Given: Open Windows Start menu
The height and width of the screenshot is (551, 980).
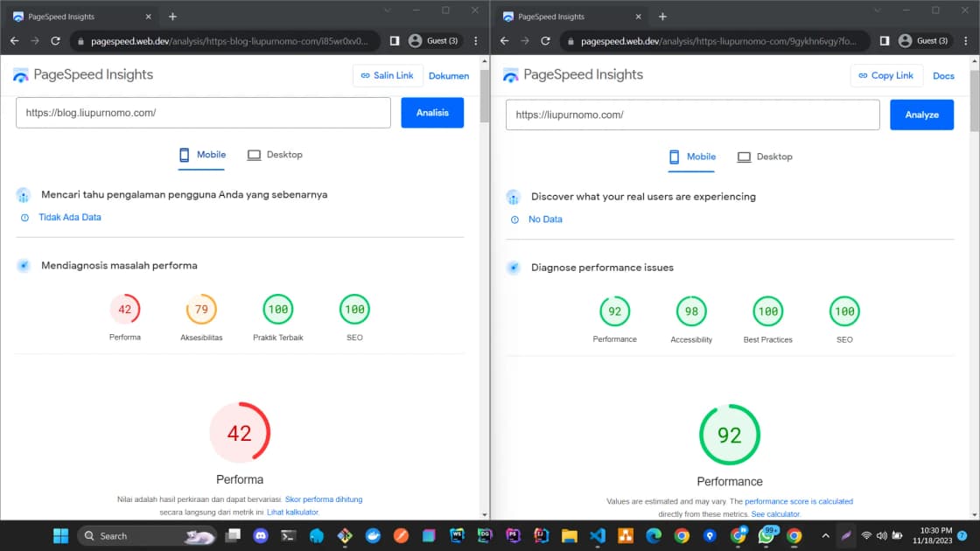Looking at the screenshot, I should tap(60, 536).
